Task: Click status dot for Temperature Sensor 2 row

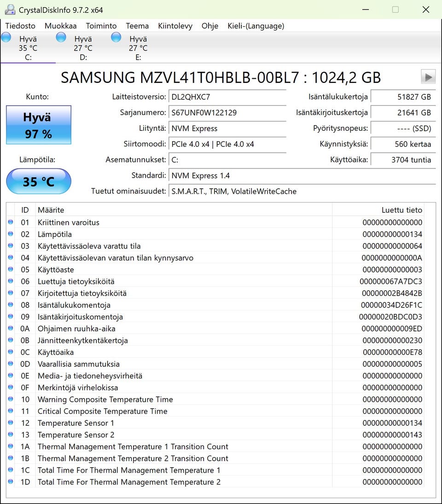Action: click(11, 434)
